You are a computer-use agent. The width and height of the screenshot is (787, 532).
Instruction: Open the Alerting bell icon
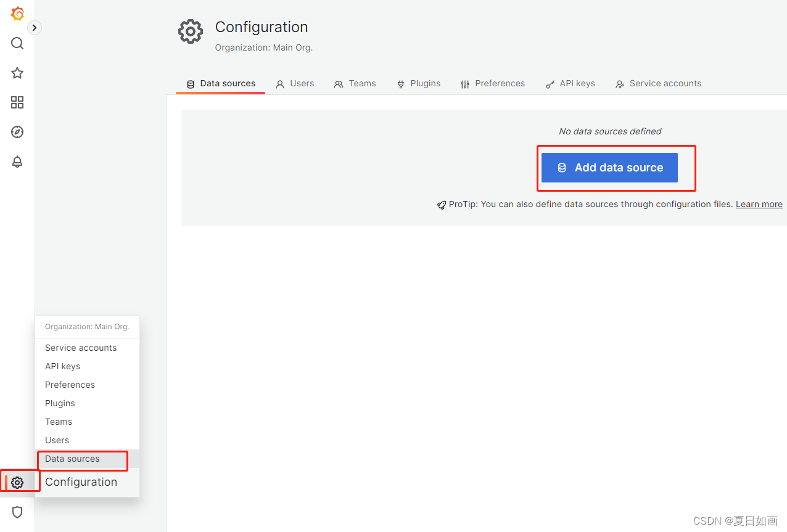coord(17,162)
